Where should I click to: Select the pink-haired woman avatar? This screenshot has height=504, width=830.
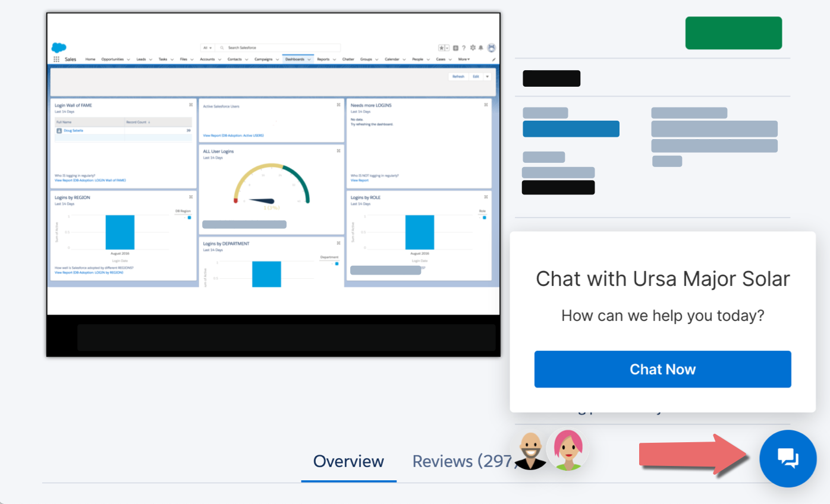(x=568, y=450)
